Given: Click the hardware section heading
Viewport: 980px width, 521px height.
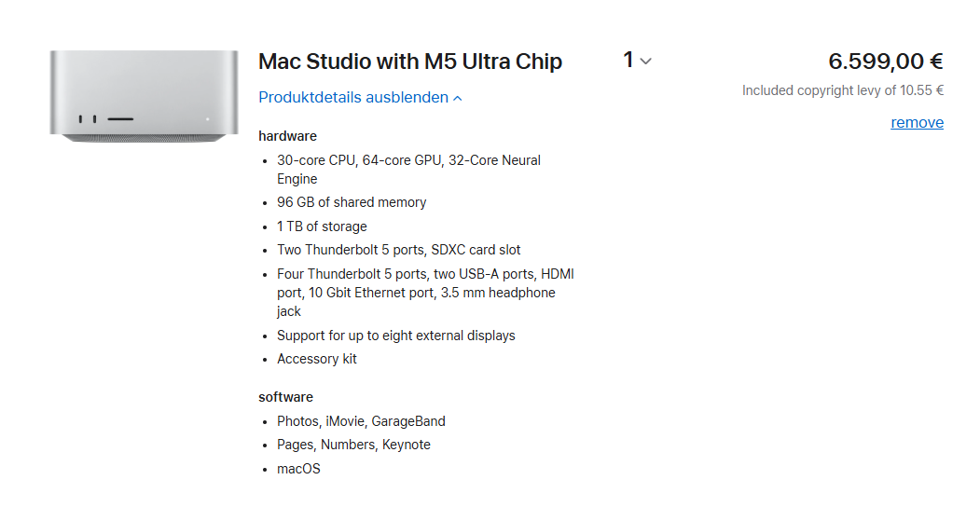Looking at the screenshot, I should (287, 136).
